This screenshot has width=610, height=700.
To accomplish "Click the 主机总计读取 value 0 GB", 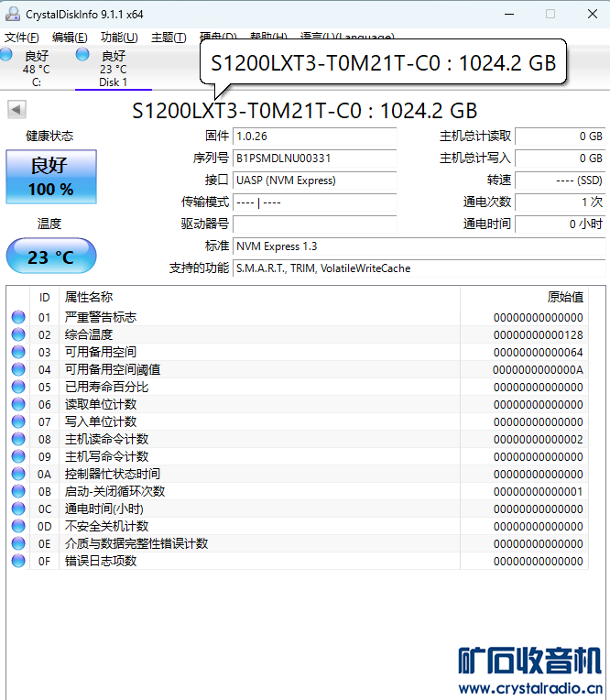I will point(561,137).
